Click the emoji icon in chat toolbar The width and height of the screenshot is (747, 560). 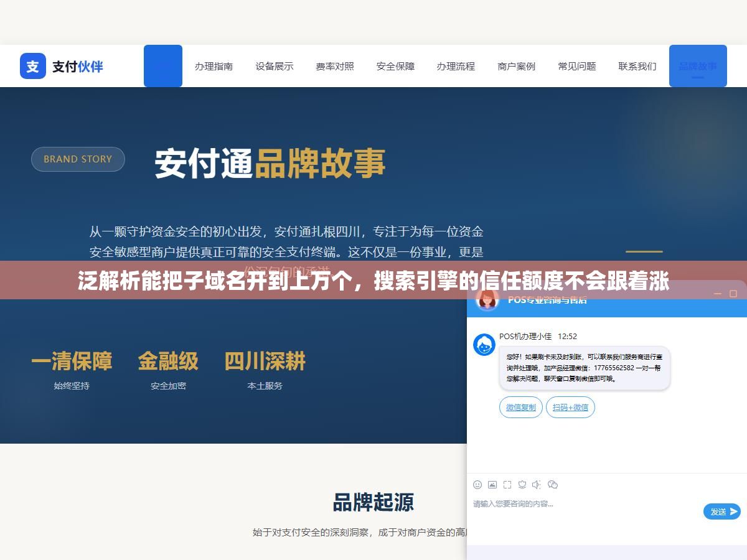[477, 484]
